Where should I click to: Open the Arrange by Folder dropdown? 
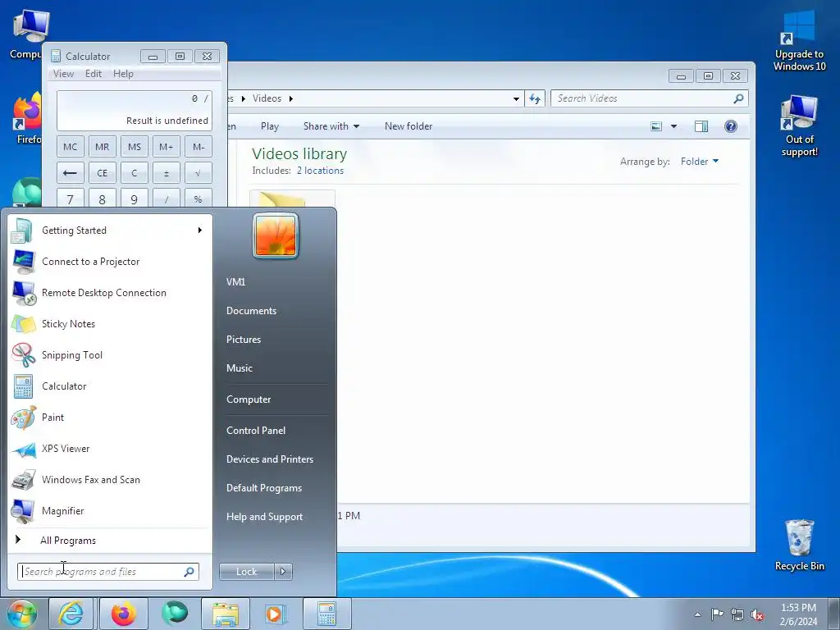(699, 162)
